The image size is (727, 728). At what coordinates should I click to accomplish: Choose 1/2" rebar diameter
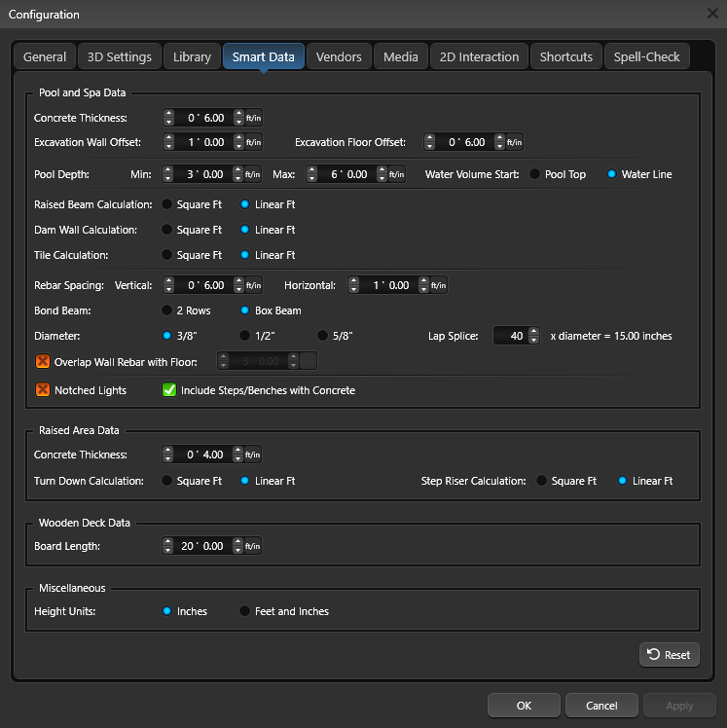245,336
